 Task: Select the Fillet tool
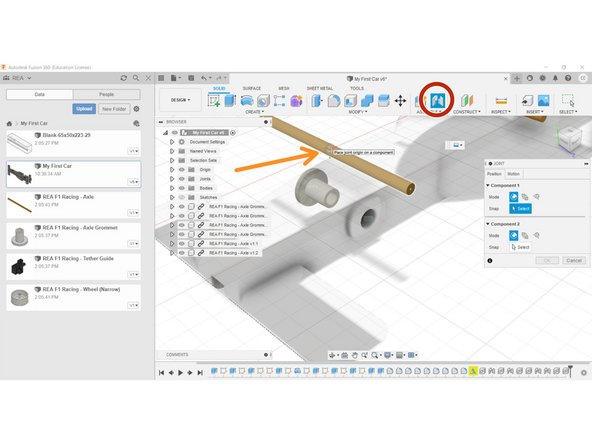click(x=334, y=100)
